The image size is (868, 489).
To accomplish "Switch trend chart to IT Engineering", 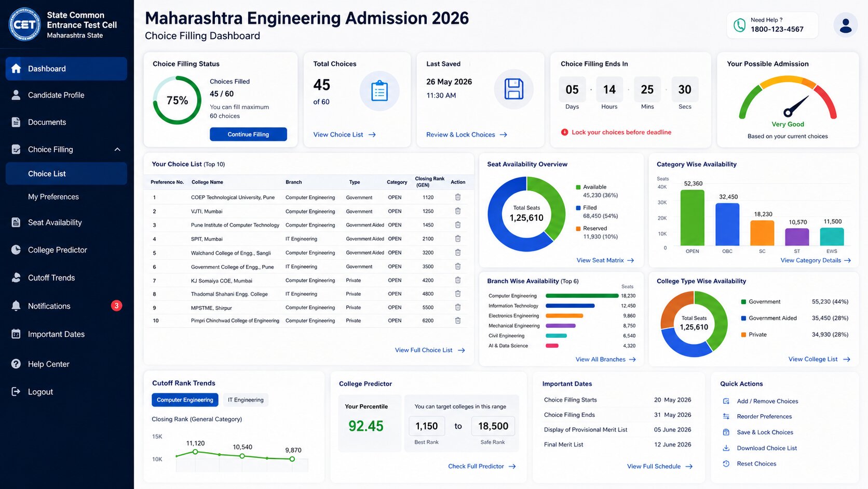I will click(x=246, y=400).
